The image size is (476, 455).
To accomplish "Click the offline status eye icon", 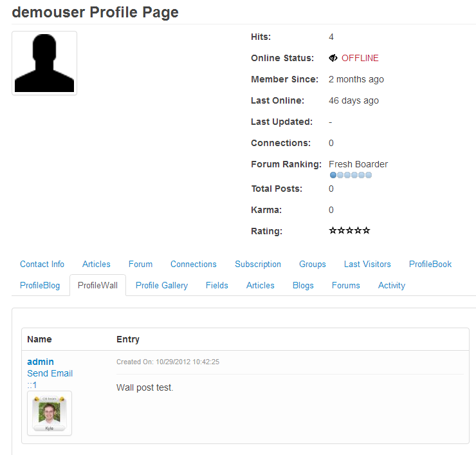I will (x=333, y=58).
